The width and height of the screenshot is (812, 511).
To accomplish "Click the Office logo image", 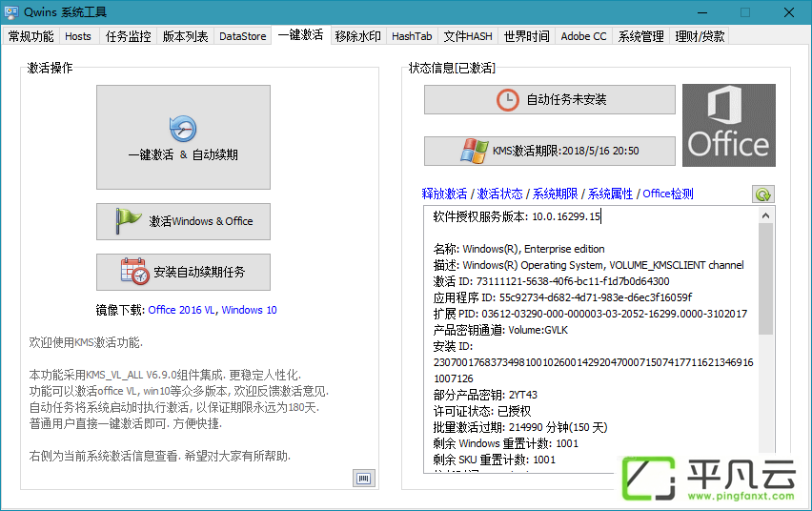I will (x=729, y=125).
